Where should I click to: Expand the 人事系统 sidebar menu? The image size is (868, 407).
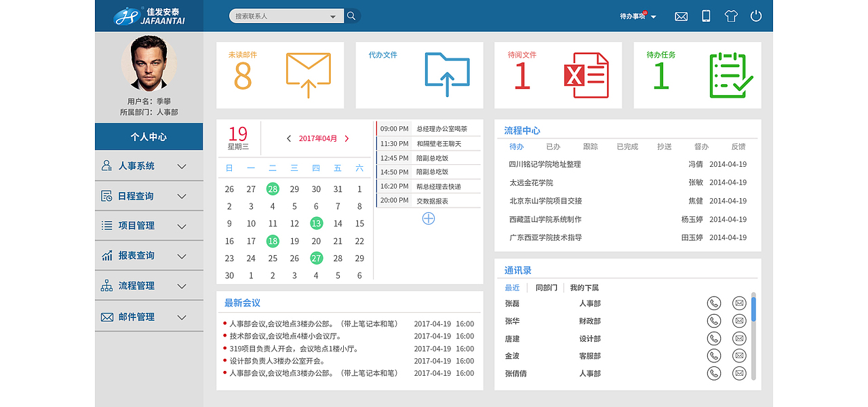105,165
